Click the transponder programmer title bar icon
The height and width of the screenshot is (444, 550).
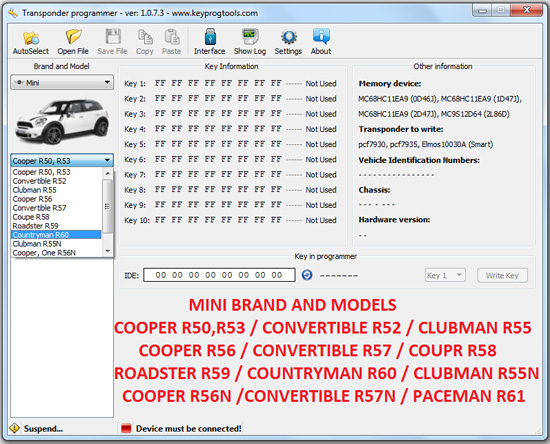[x=13, y=13]
